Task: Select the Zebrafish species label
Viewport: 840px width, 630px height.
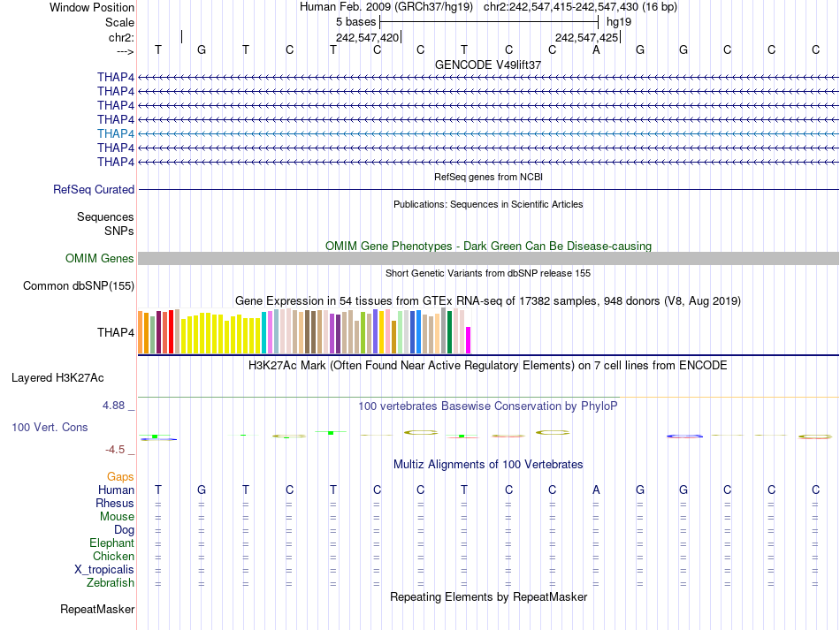Action: pos(111,582)
